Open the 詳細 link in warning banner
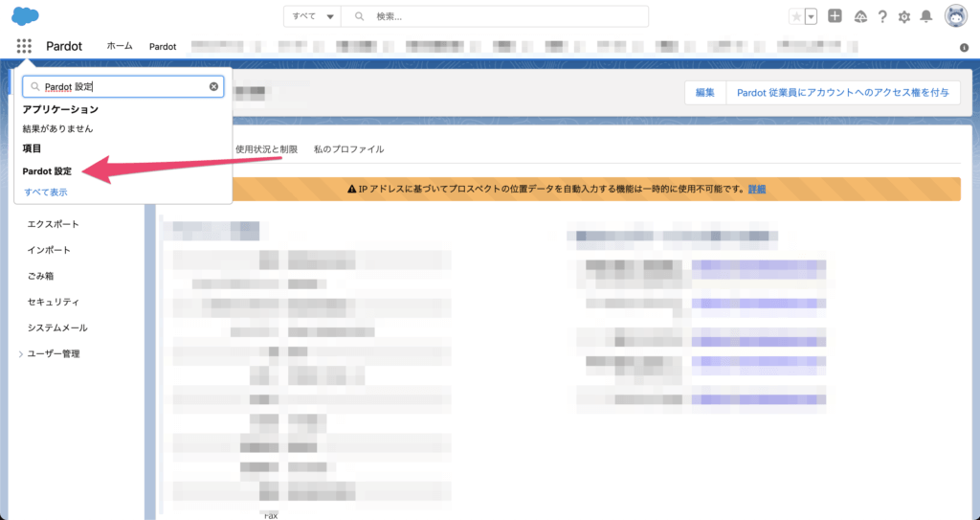980x520 pixels. coord(757,189)
